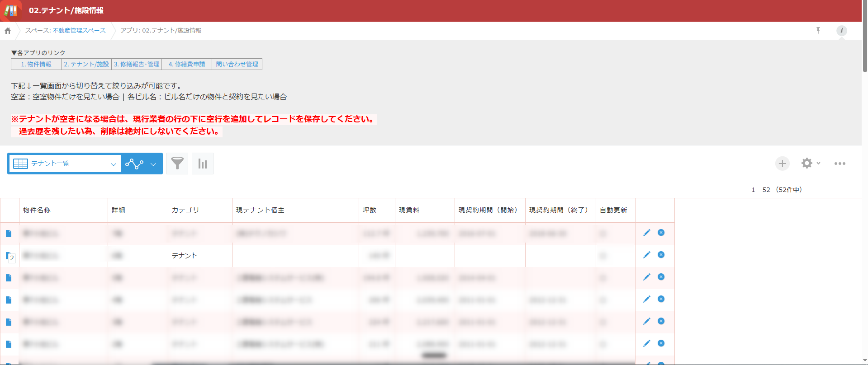Edit the first record with pencil icon
The height and width of the screenshot is (365, 868).
(x=647, y=233)
